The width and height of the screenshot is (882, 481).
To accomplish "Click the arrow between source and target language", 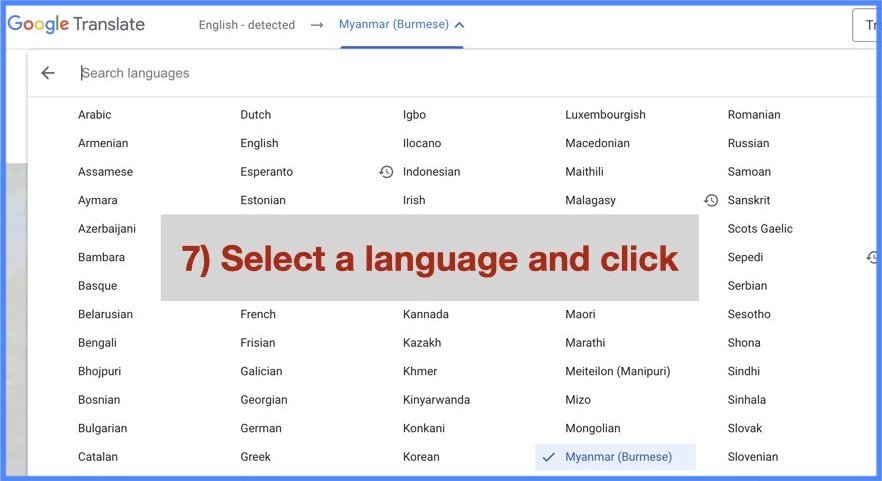I will click(x=317, y=25).
